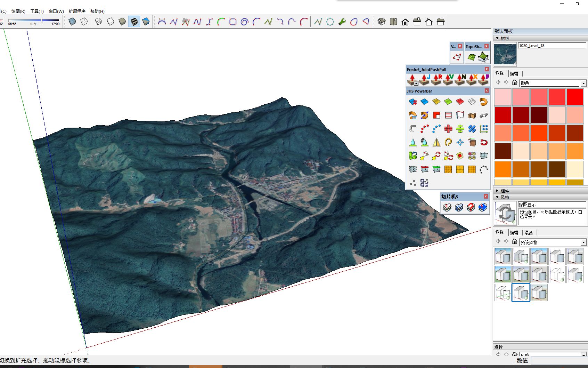The height and width of the screenshot is (368, 588).
Task: Open the 扩展程序 menu
Action: [77, 11]
